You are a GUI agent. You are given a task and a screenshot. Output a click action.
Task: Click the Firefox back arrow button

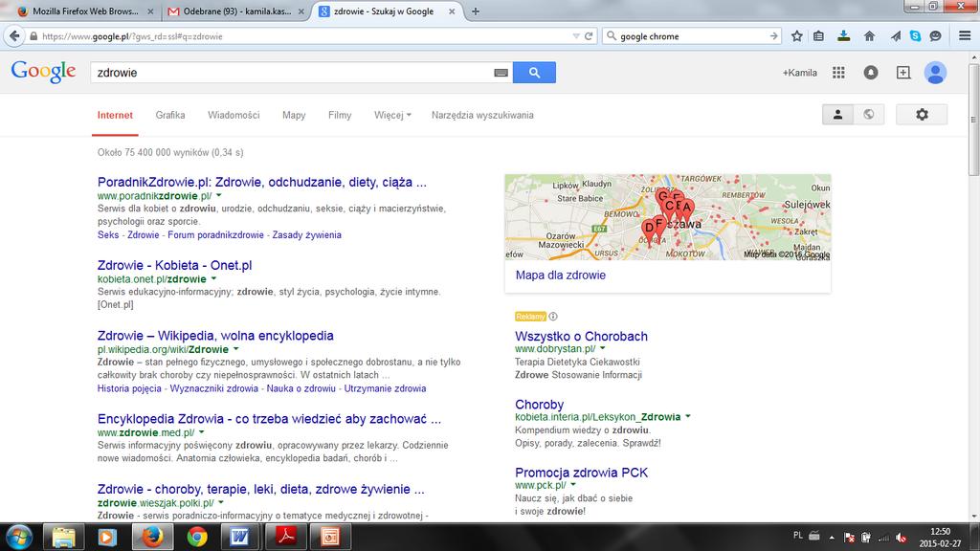[14, 36]
